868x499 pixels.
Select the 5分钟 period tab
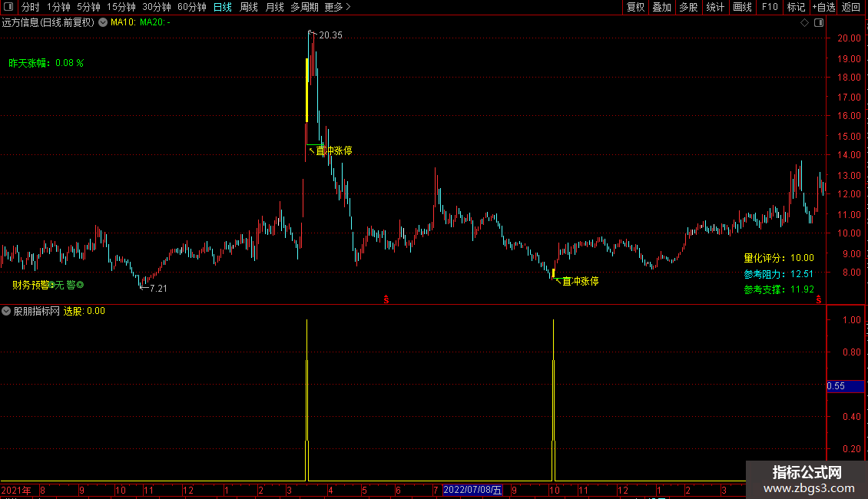tap(88, 7)
